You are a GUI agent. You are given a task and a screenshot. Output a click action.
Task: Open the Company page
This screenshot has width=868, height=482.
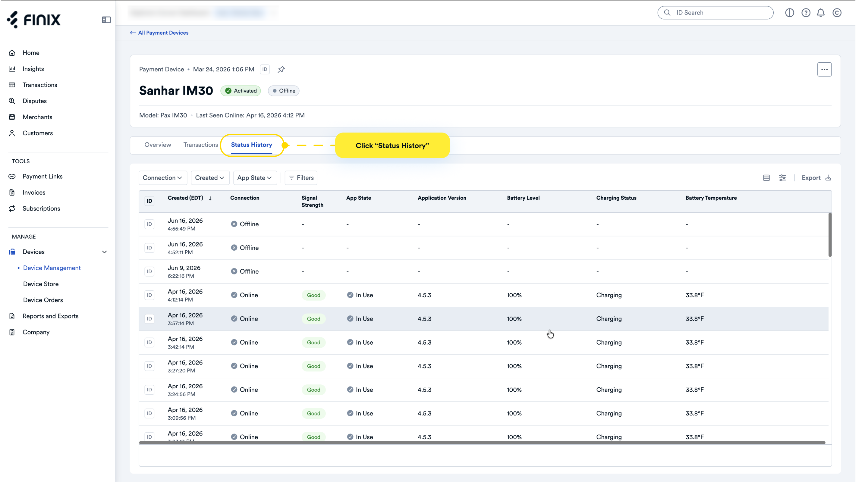[x=36, y=332]
